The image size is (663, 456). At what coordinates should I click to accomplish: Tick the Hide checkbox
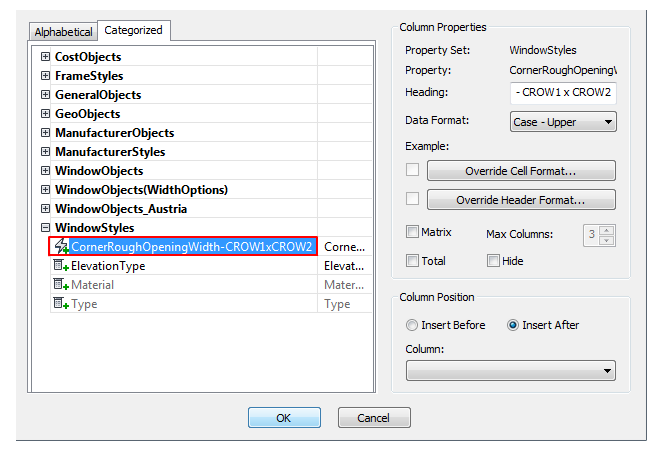point(493,261)
